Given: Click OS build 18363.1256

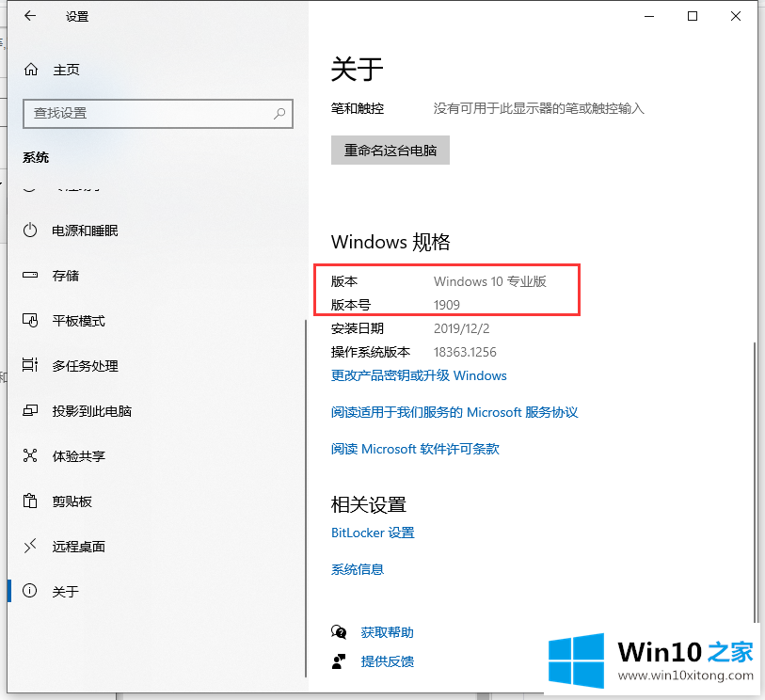Looking at the screenshot, I should [x=465, y=352].
